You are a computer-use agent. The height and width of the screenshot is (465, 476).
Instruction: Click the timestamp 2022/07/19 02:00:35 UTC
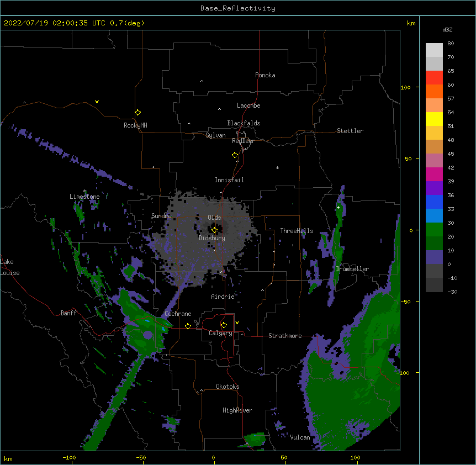55,23
